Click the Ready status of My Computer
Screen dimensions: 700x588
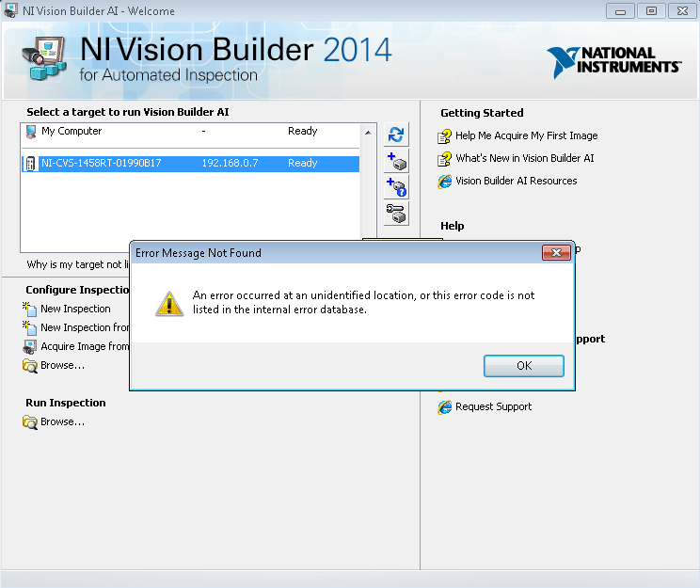click(302, 131)
